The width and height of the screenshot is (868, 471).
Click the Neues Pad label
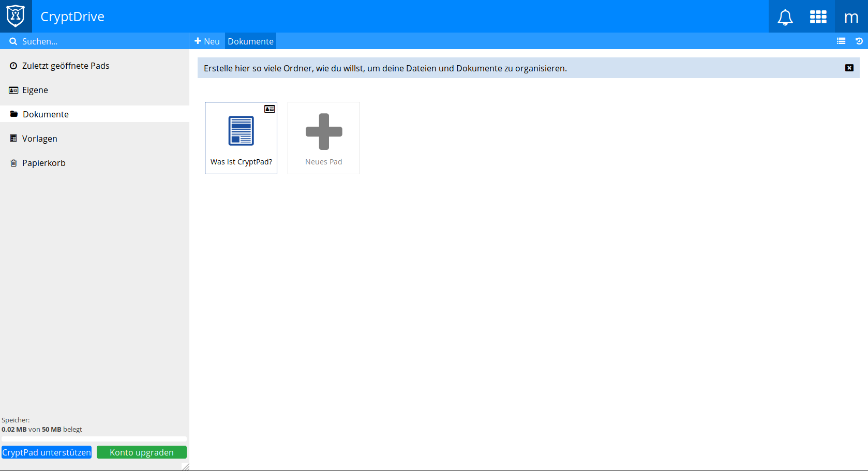point(324,162)
